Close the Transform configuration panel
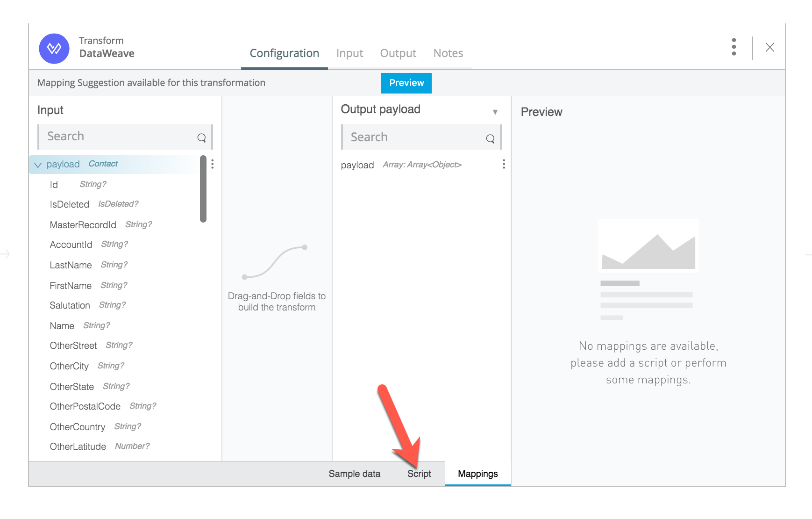 click(770, 47)
